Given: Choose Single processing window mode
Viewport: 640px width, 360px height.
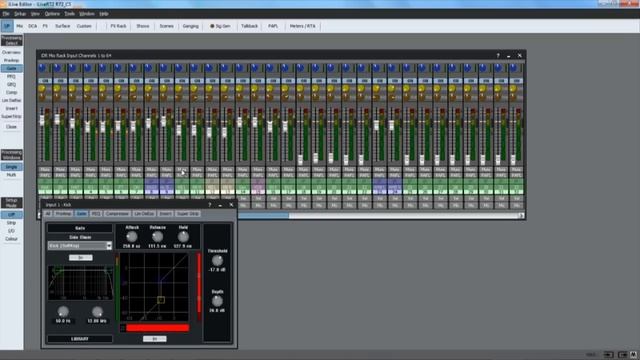Looking at the screenshot, I should point(11,167).
